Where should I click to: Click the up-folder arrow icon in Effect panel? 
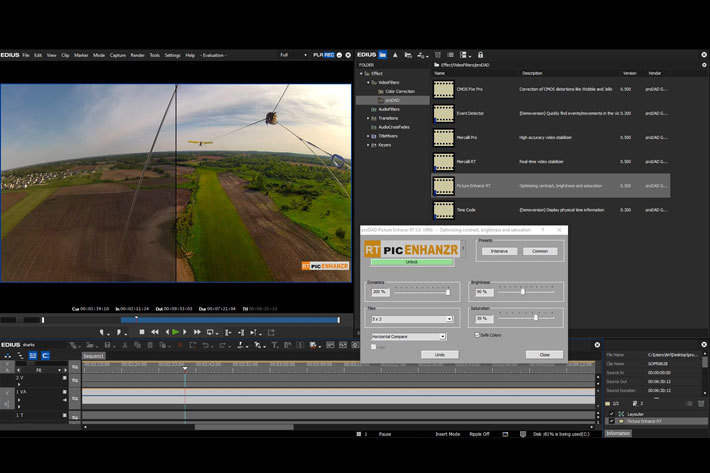tap(395, 55)
